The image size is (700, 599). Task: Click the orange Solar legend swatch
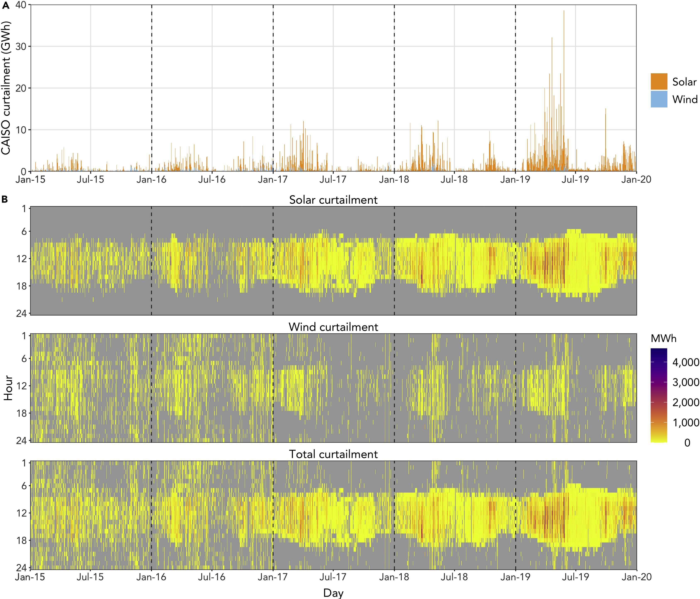click(659, 81)
